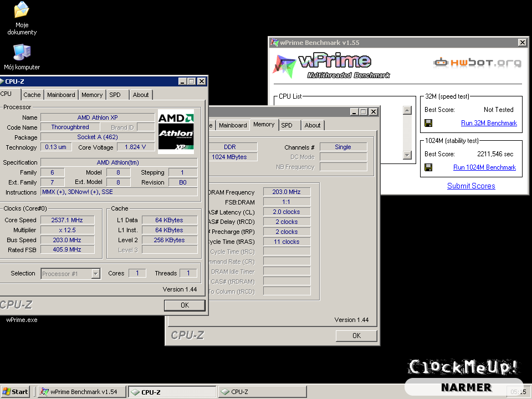
Task: Click the wPrime.exe desktop item label
Action: pyautogui.click(x=22, y=320)
